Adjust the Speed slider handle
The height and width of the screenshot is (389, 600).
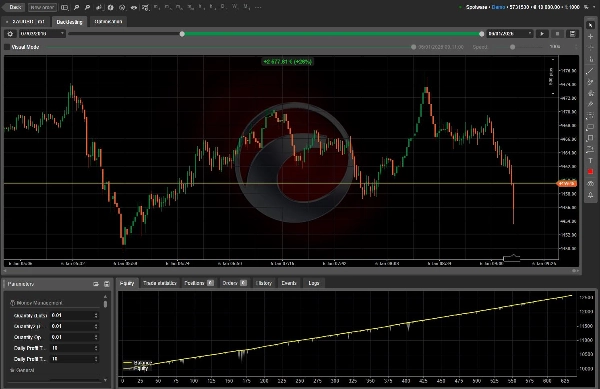pyautogui.click(x=512, y=47)
